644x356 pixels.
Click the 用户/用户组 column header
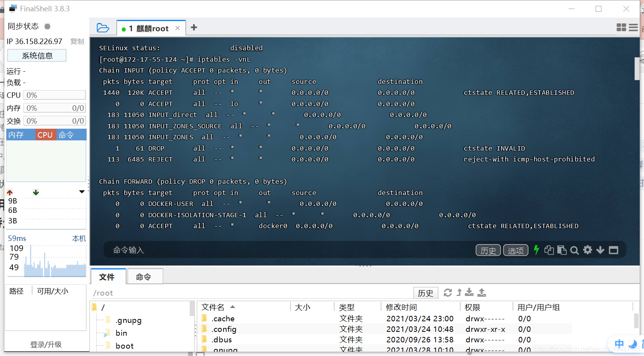[x=539, y=307]
